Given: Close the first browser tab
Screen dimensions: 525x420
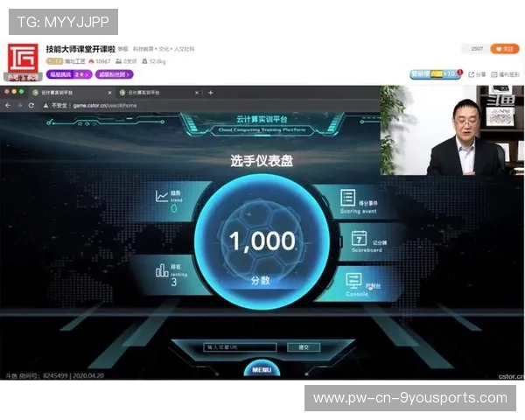Looking at the screenshot, I should coord(110,93).
